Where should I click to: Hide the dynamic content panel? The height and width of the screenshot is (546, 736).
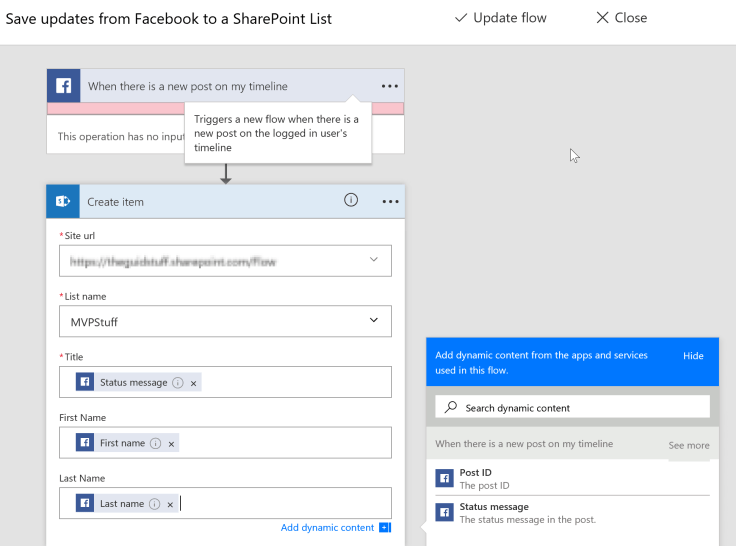pyautogui.click(x=693, y=356)
